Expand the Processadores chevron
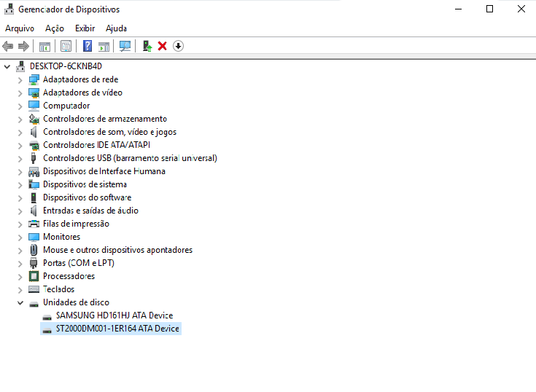The height and width of the screenshot is (392, 536). pyautogui.click(x=20, y=277)
